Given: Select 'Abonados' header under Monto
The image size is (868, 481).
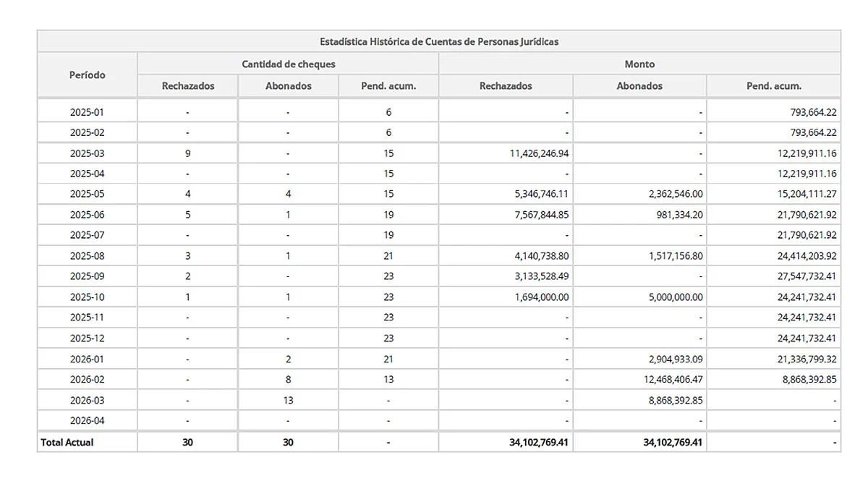Looking at the screenshot, I should [639, 86].
